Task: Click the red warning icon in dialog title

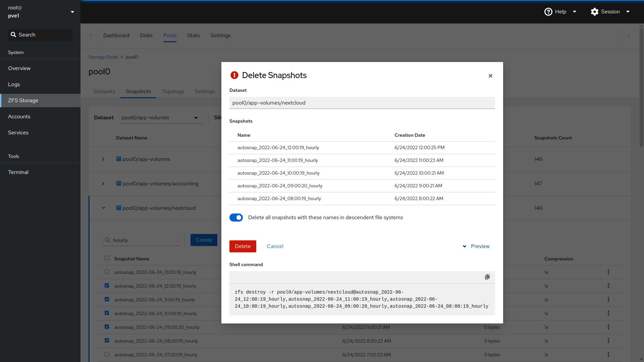Action: coord(234,75)
